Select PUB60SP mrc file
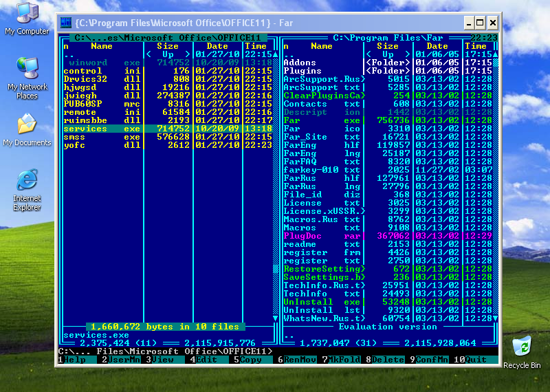The height and width of the screenshot is (392, 550). pos(168,104)
